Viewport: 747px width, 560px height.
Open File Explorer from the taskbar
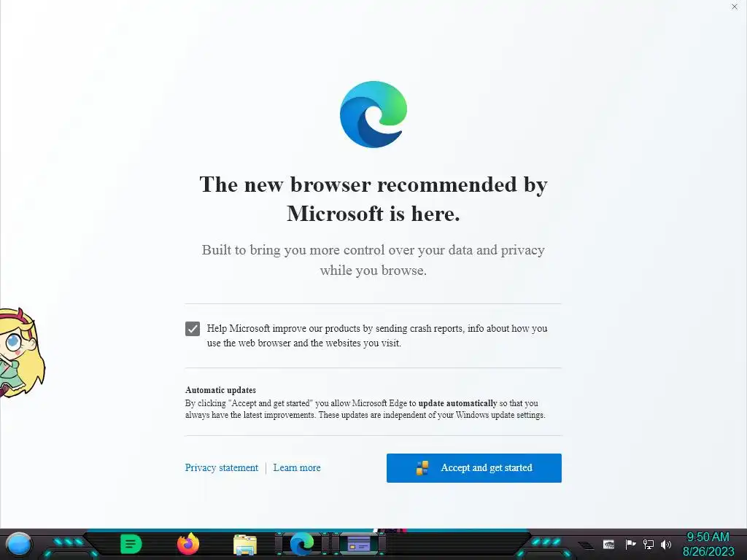(x=245, y=545)
